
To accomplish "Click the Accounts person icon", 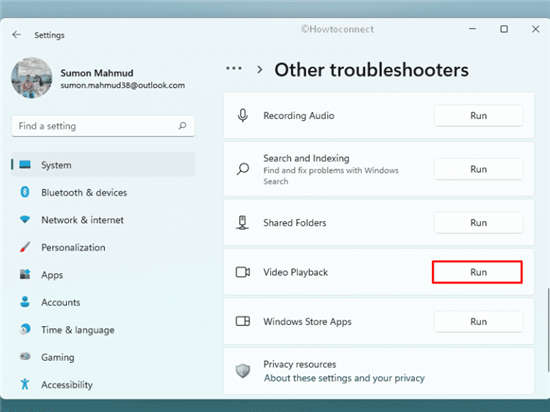I will point(25,302).
